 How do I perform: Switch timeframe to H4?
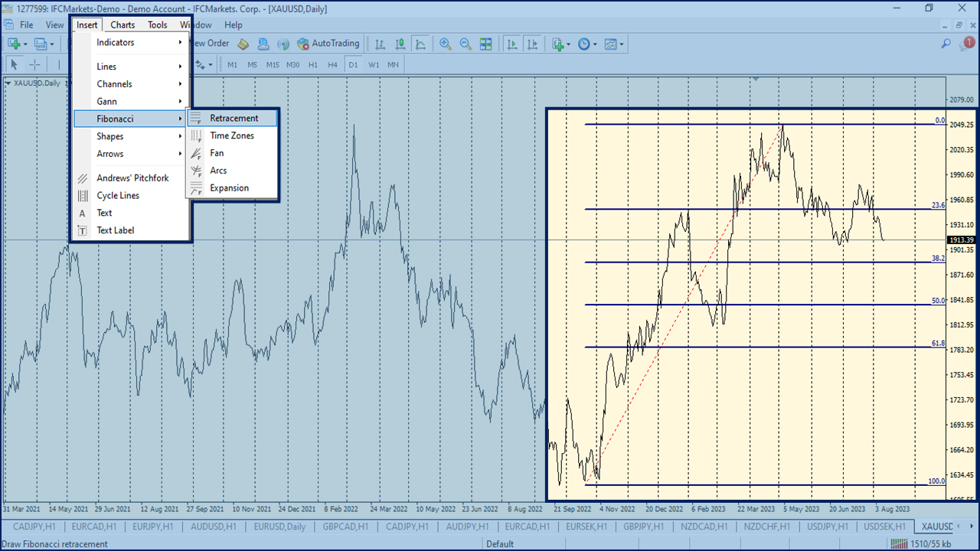[332, 65]
